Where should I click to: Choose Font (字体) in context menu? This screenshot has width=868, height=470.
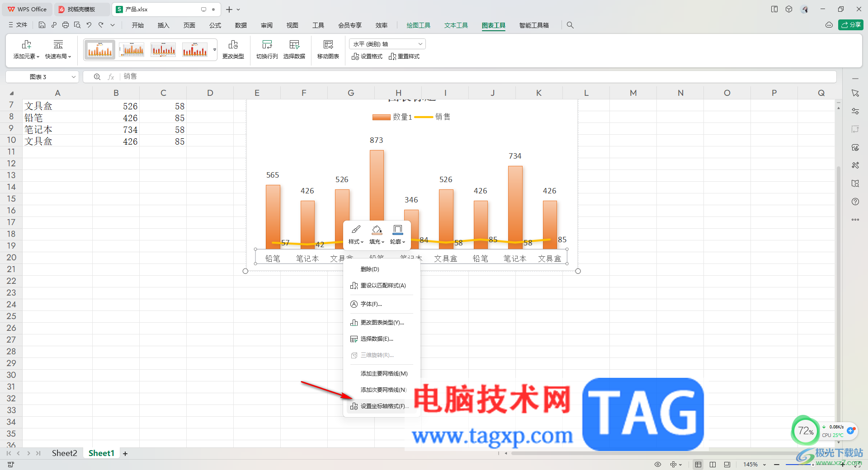(x=382, y=304)
